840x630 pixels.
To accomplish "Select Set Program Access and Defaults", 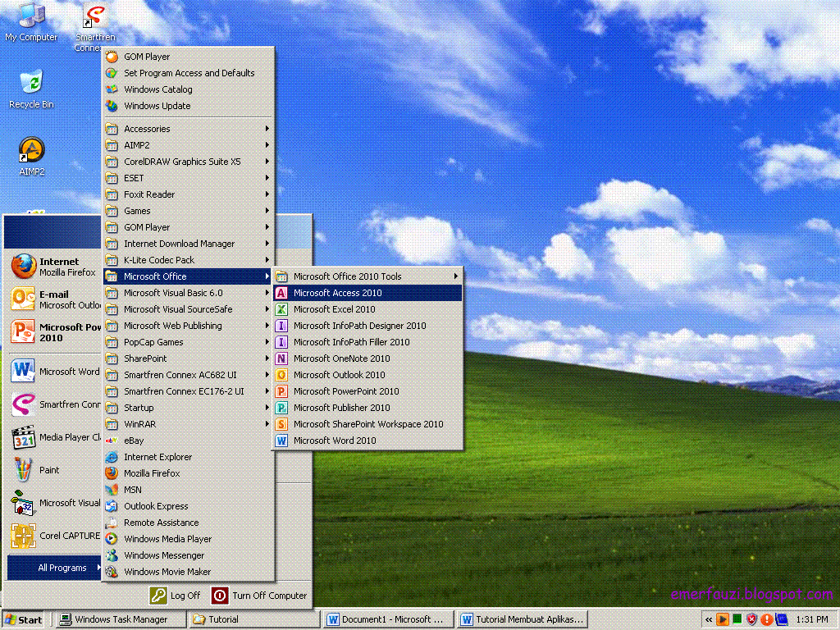I will pos(188,73).
